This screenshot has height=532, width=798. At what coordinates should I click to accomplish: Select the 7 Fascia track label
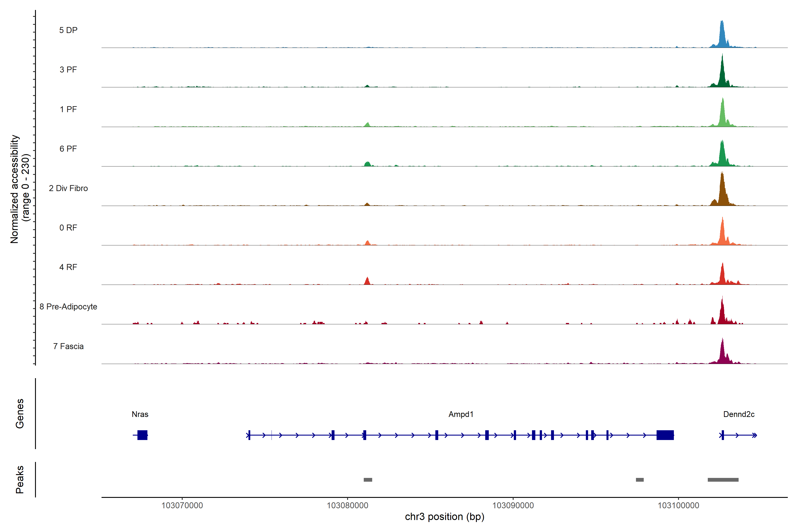(x=68, y=346)
